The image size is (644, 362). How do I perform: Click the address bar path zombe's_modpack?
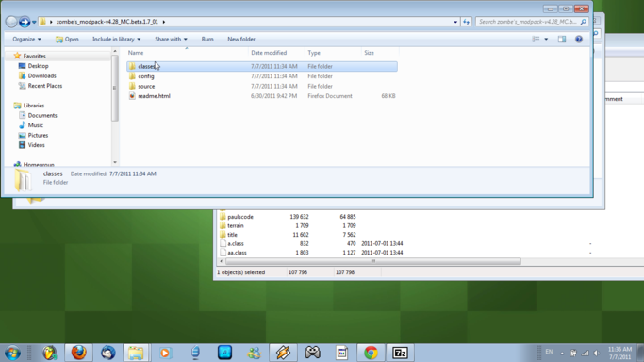(x=107, y=22)
